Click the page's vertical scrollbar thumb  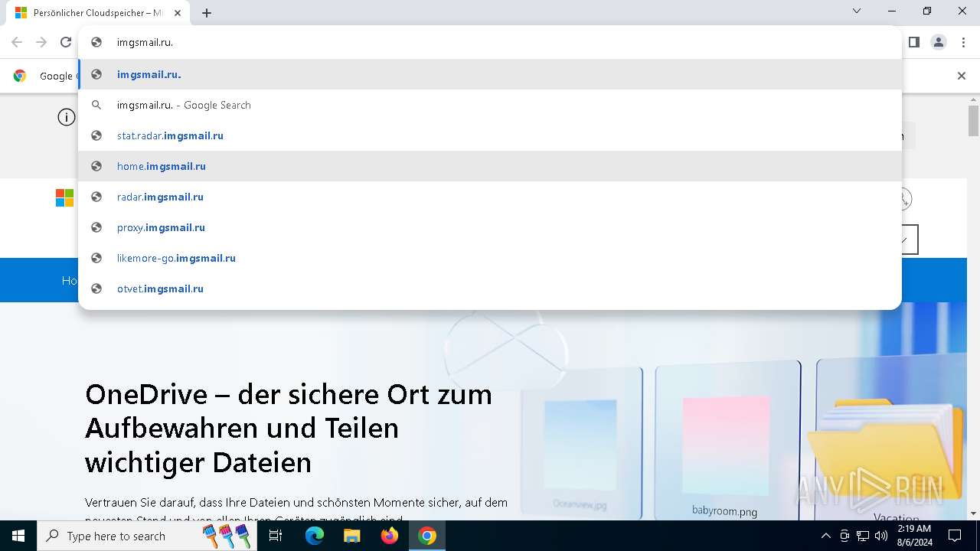973,121
